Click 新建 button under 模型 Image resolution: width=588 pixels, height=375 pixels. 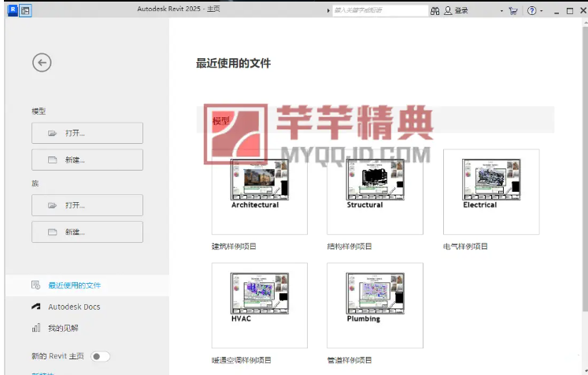(87, 160)
